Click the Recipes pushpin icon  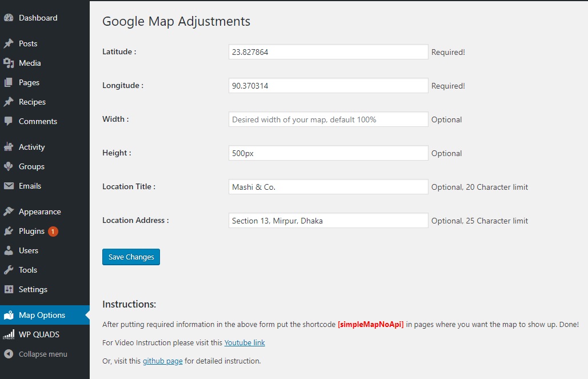click(x=9, y=102)
